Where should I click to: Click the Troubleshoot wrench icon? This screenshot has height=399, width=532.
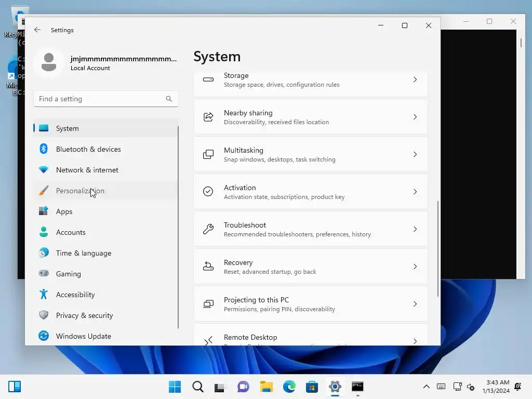(208, 229)
